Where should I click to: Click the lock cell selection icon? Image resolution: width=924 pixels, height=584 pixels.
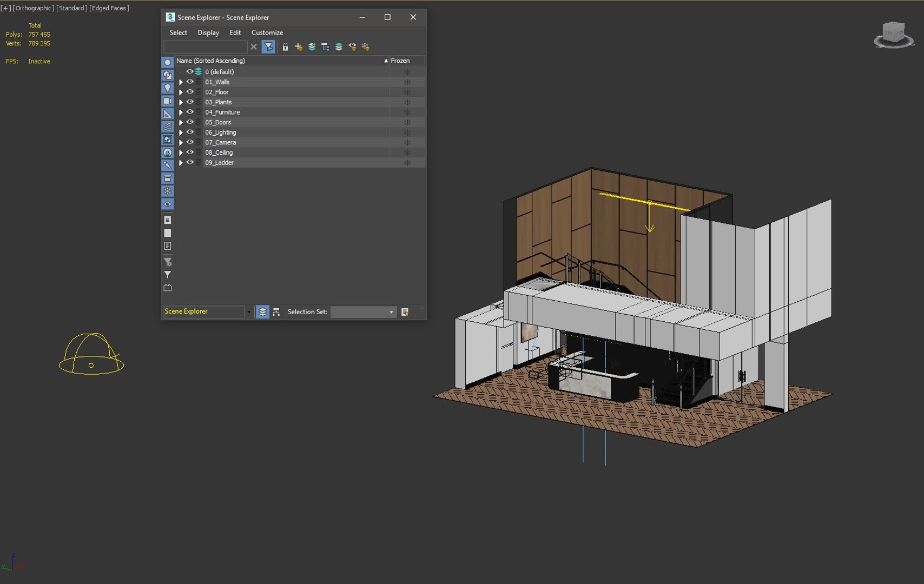tap(285, 47)
